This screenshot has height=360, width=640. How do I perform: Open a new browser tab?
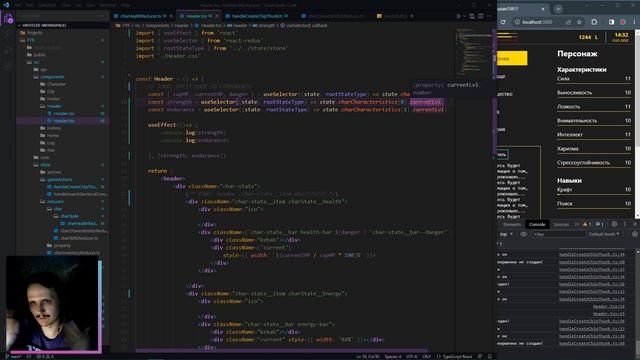(x=558, y=9)
